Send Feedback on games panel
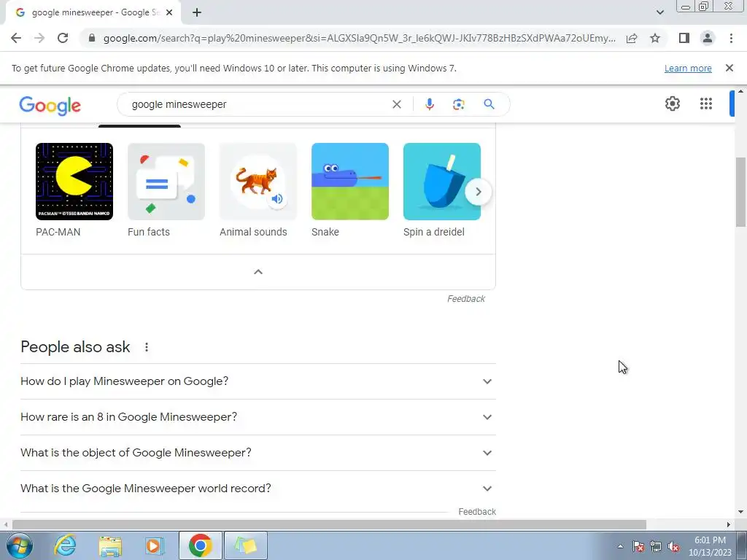 pos(466,298)
